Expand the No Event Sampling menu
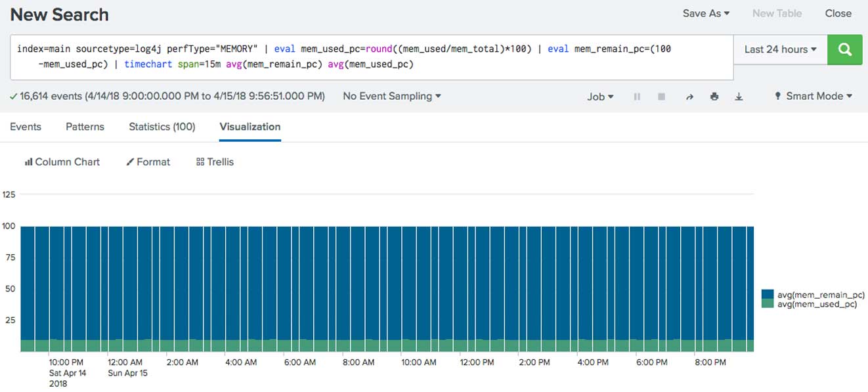The height and width of the screenshot is (392, 868). [392, 96]
